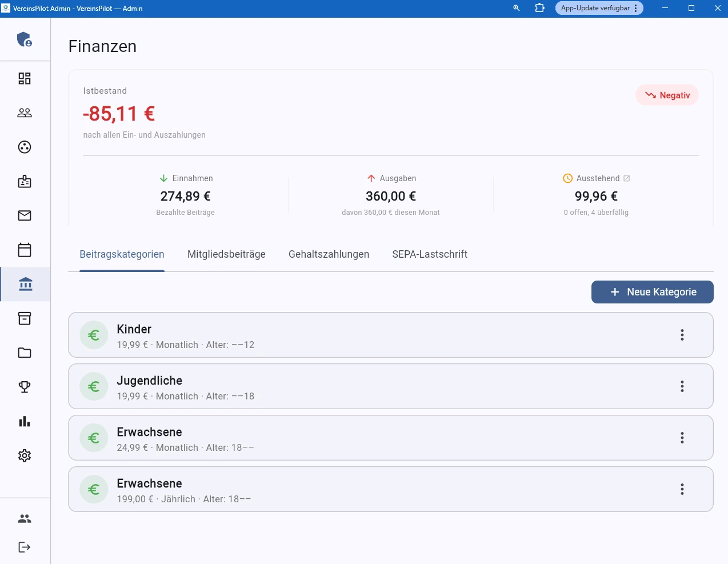Switch to the SEPA-Lastschrift tab
Screen dimensions: 728x564
pos(430,254)
